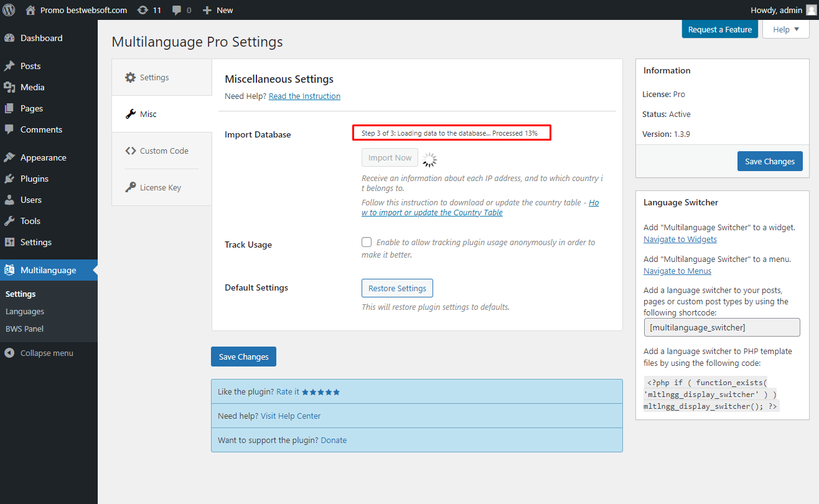Viewport: 819px width, 504px height.
Task: Click the wrench icon on Misc tab
Action: (x=130, y=114)
